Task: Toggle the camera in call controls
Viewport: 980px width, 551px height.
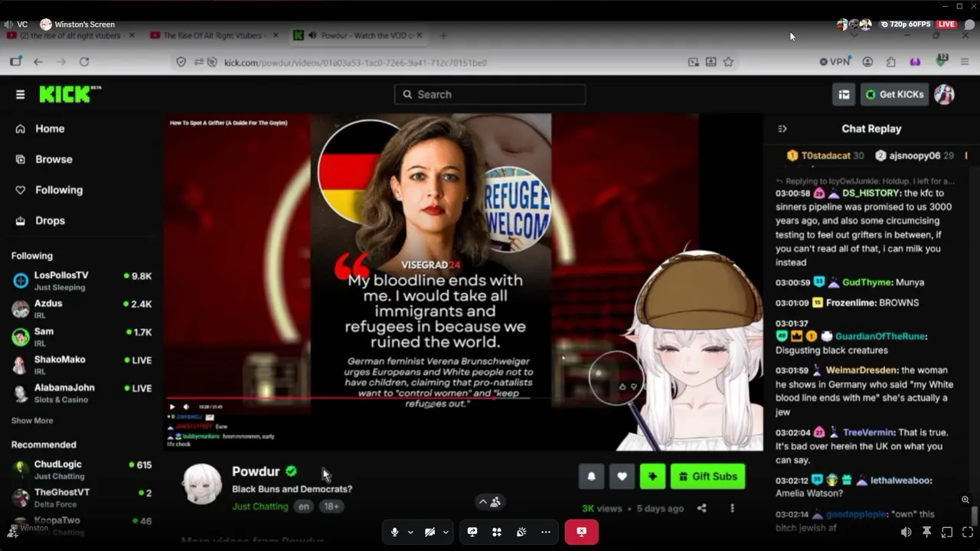Action: [x=430, y=532]
